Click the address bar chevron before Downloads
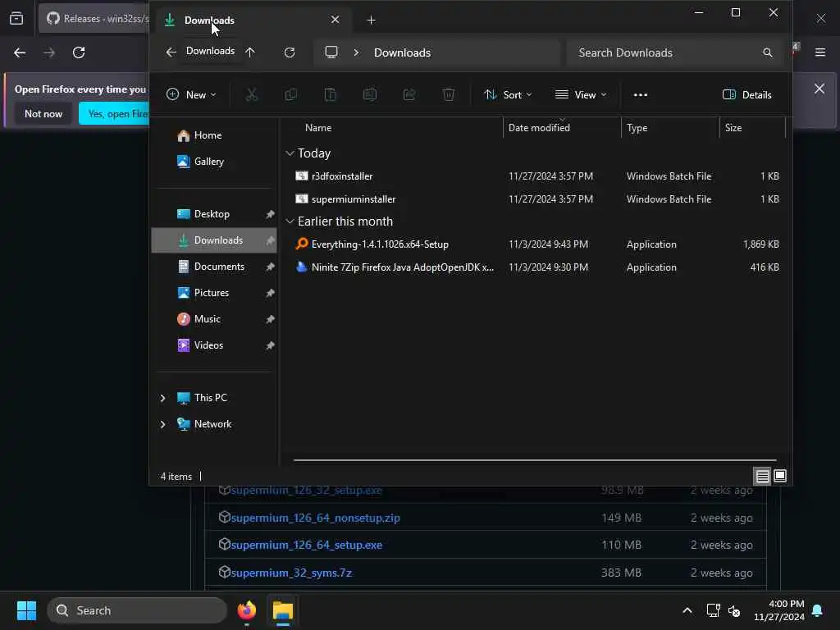Image resolution: width=840 pixels, height=630 pixels. coord(356,52)
